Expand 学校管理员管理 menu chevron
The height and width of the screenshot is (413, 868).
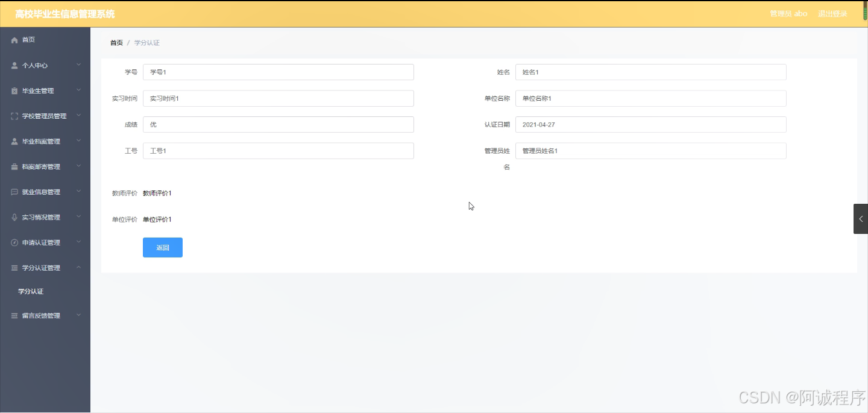(x=78, y=115)
